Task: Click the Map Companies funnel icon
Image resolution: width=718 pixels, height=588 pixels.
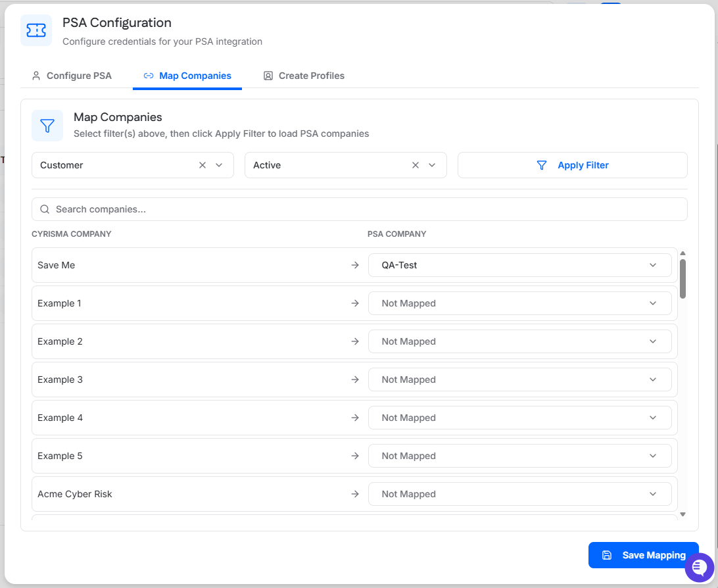Action: (47, 126)
